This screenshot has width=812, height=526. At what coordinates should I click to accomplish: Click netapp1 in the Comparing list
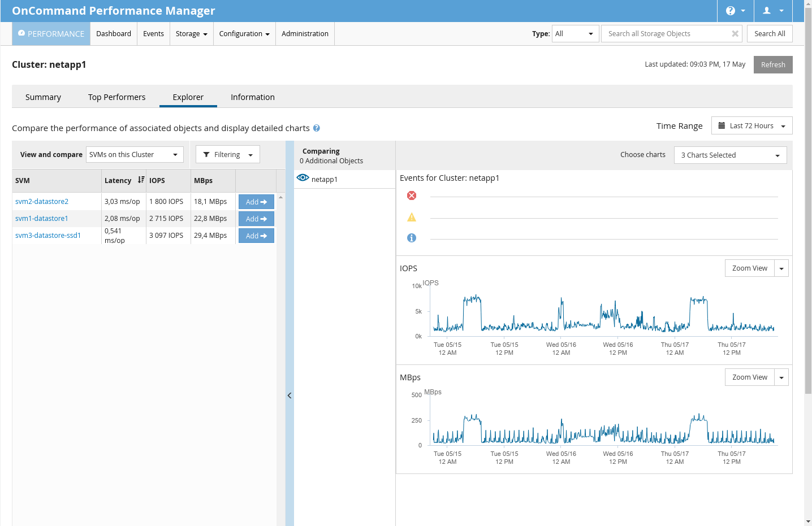pos(325,180)
